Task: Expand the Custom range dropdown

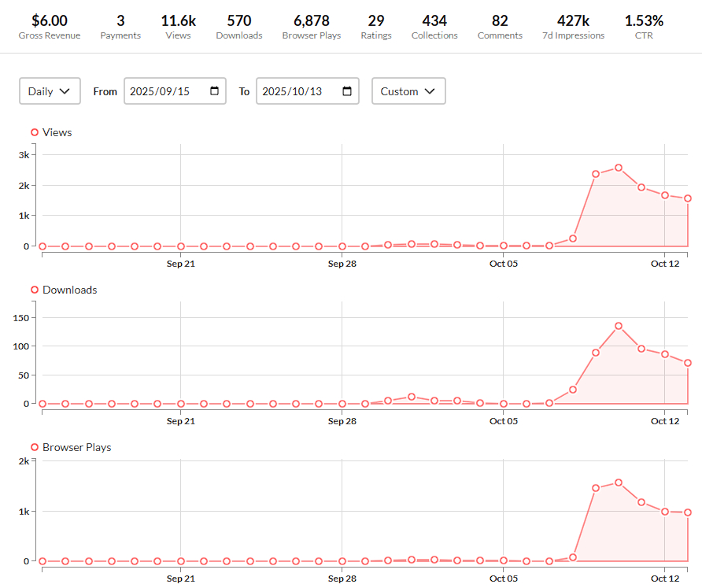Action: (408, 91)
